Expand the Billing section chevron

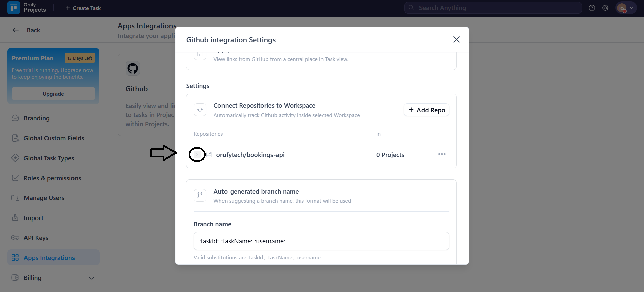click(91, 278)
